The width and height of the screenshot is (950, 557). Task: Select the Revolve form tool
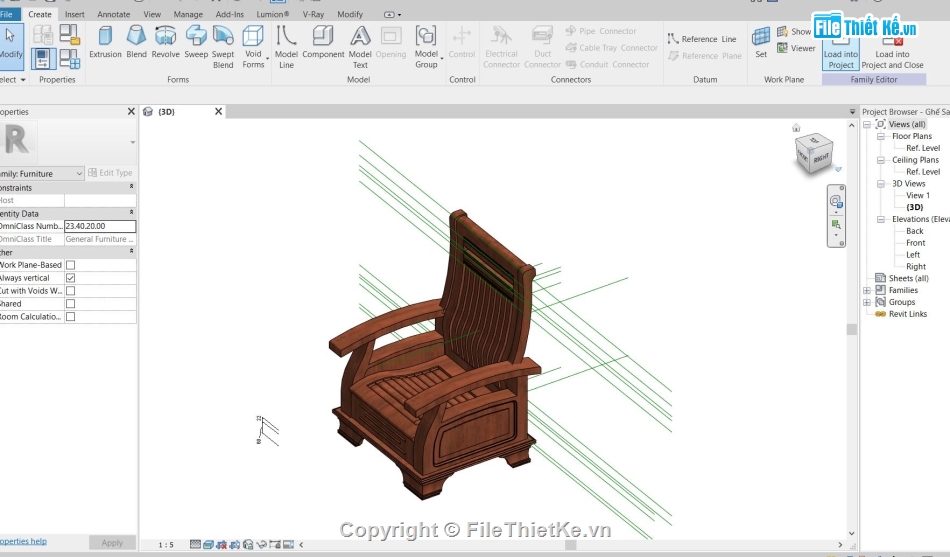(165, 42)
